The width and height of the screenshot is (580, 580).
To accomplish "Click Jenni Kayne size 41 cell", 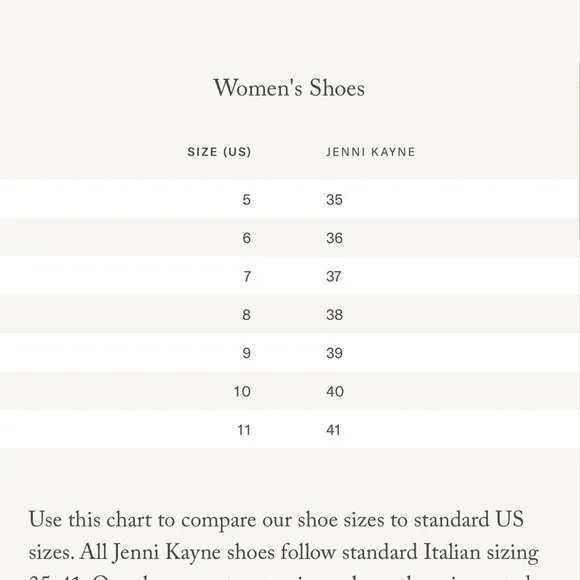I will tap(333, 430).
